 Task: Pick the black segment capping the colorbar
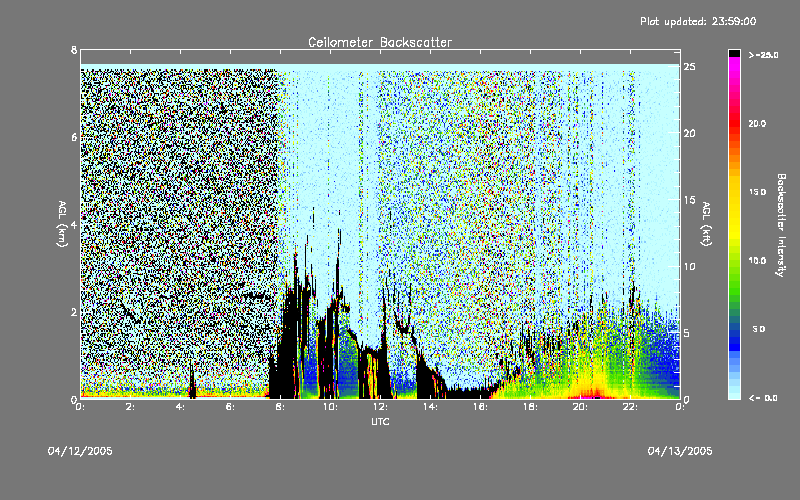pos(734,53)
